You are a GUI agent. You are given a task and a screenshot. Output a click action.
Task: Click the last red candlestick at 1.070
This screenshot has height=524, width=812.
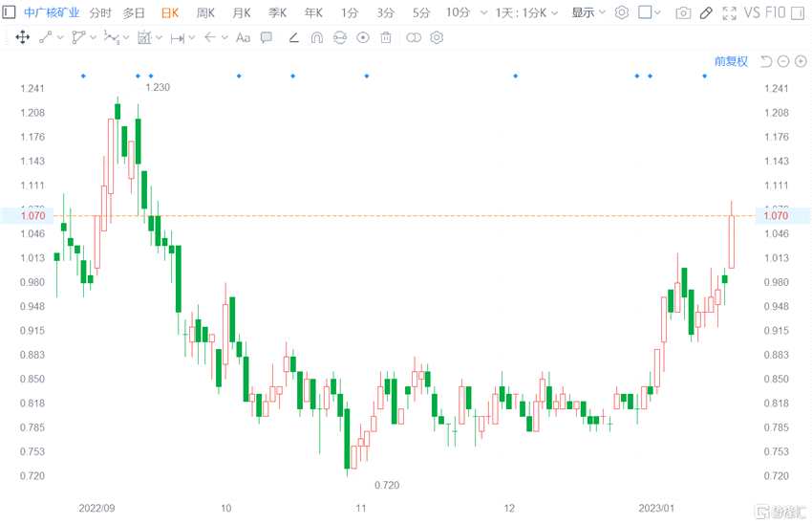731,242
